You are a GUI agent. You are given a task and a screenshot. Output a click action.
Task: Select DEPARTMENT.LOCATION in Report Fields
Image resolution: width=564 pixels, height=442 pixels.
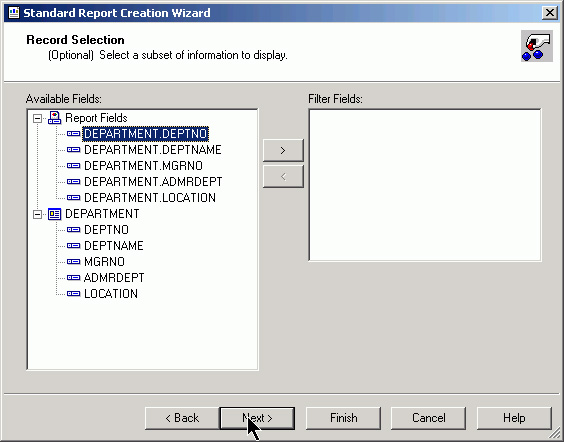pyautogui.click(x=150, y=198)
